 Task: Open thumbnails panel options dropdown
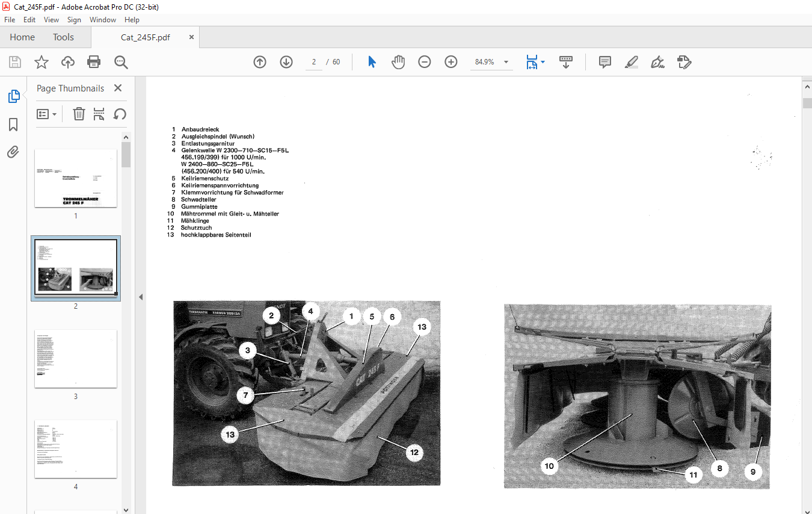47,114
